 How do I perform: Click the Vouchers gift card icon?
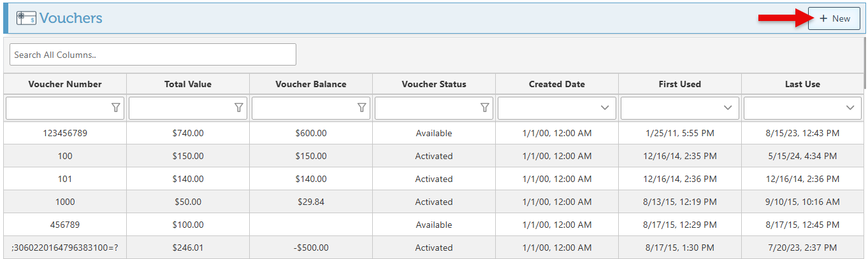(x=26, y=18)
